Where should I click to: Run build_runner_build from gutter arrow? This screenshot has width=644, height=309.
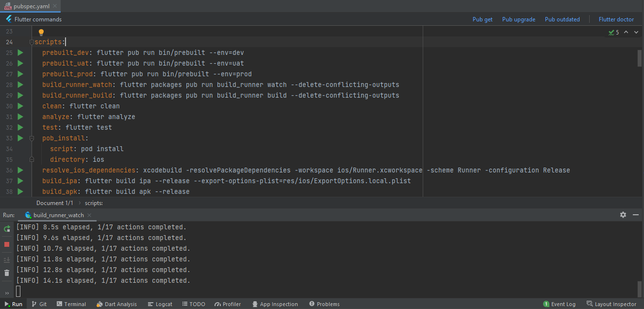20,95
